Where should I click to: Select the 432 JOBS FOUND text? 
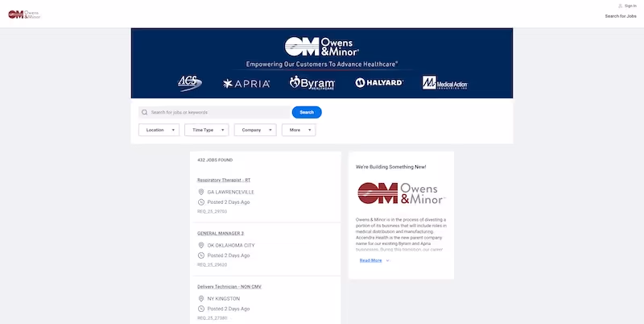[x=215, y=160]
